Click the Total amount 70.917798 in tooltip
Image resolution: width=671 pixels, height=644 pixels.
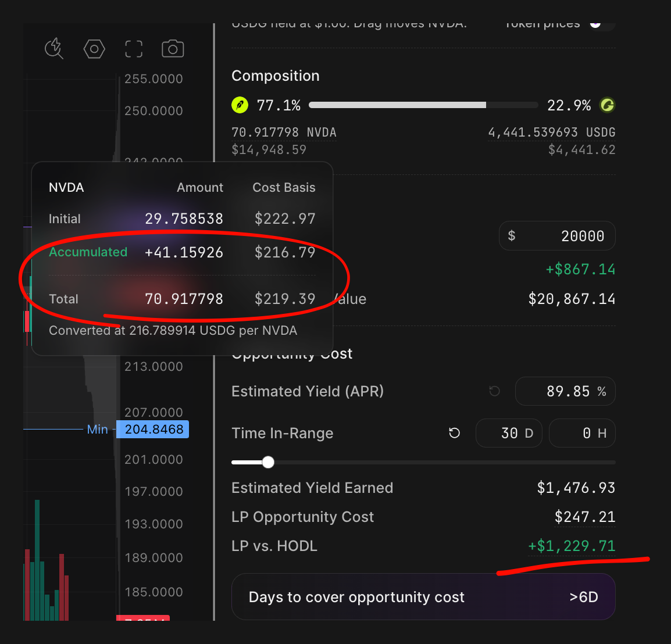click(184, 299)
